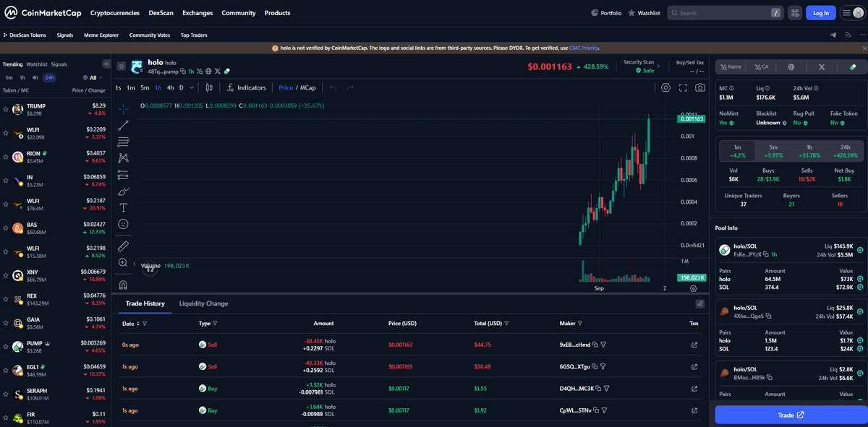Open the Exchanges menu

[197, 13]
